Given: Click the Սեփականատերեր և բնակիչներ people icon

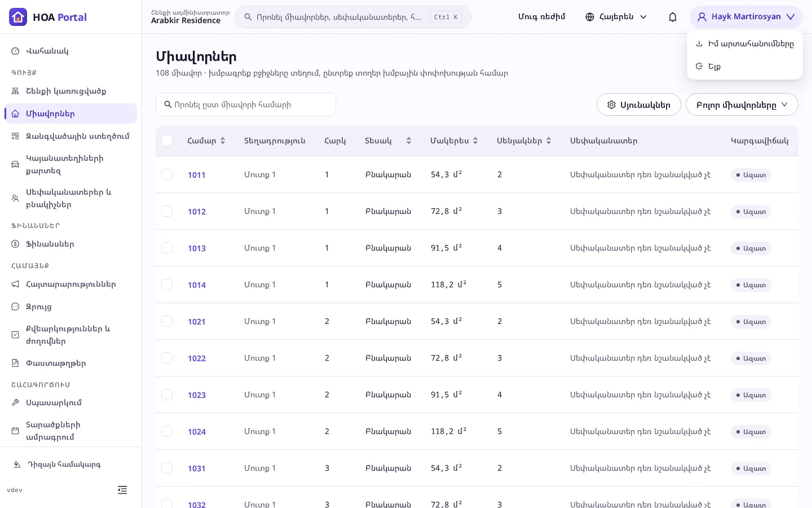Looking at the screenshot, I should [15, 198].
